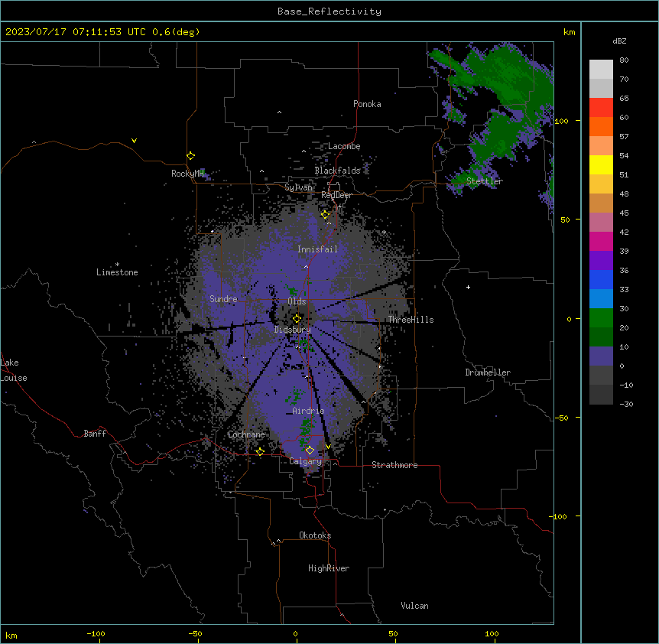Click the 50 tick label on horizontal axis
This screenshot has width=659, height=644.
(393, 633)
